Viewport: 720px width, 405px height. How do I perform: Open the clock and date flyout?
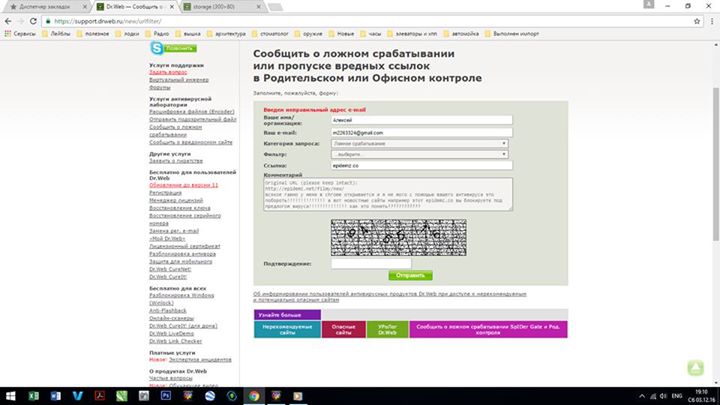[702, 396]
